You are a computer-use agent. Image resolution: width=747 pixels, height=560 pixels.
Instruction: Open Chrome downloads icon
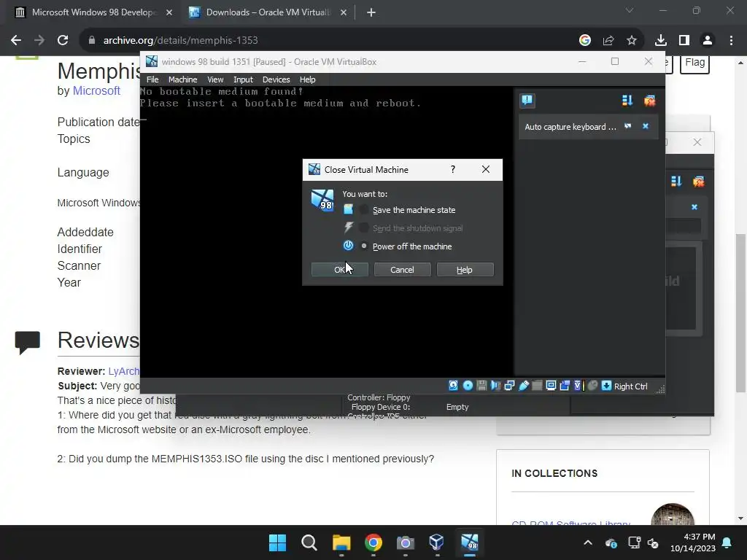660,40
